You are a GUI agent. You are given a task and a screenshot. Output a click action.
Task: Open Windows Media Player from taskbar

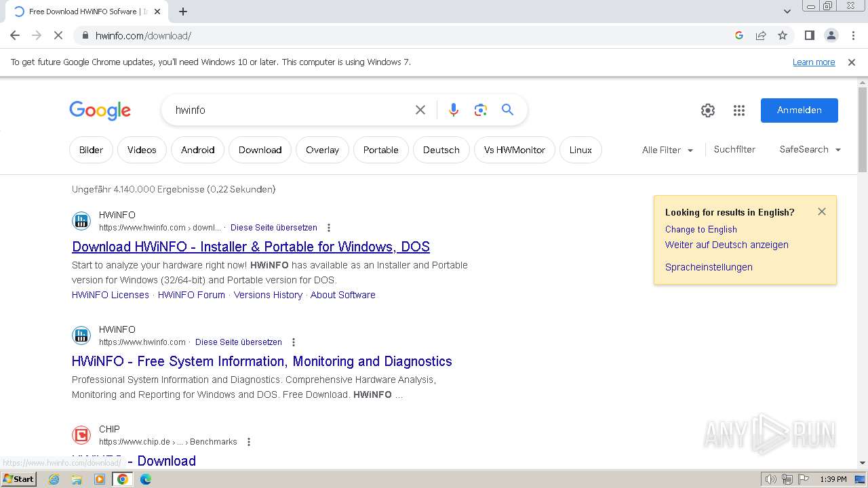coord(100,479)
